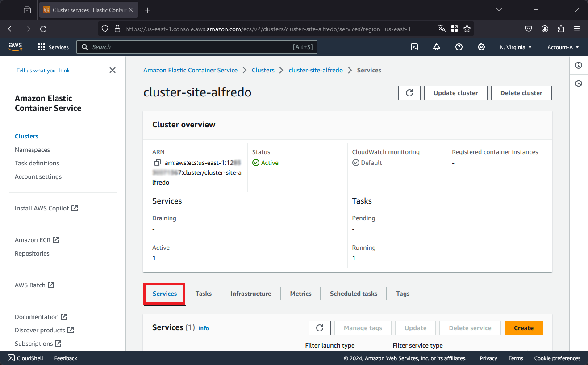Click the browser URL address bar
The image size is (588, 365).
click(268, 29)
